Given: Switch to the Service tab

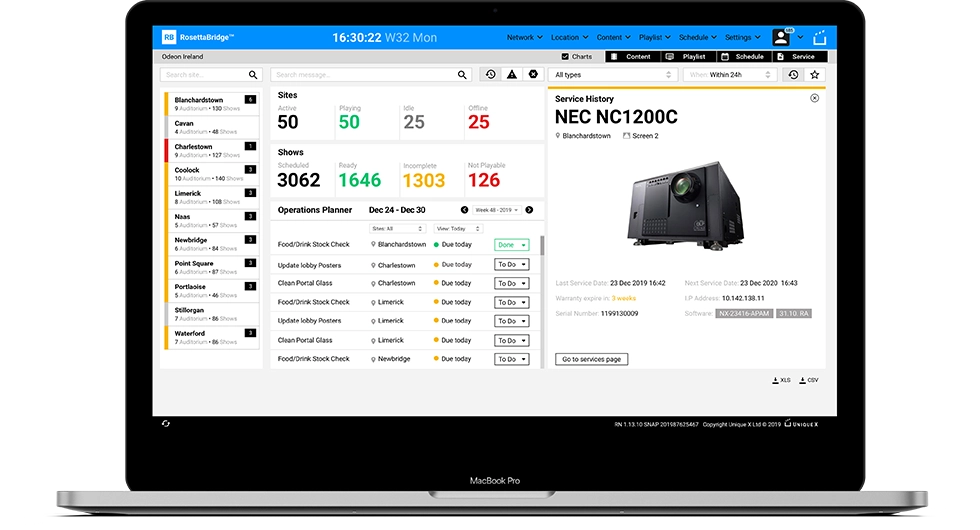Looking at the screenshot, I should pos(799,56).
